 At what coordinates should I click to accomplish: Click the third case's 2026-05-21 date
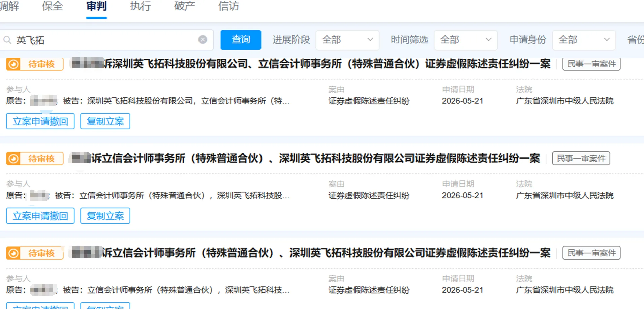pyautogui.click(x=462, y=290)
